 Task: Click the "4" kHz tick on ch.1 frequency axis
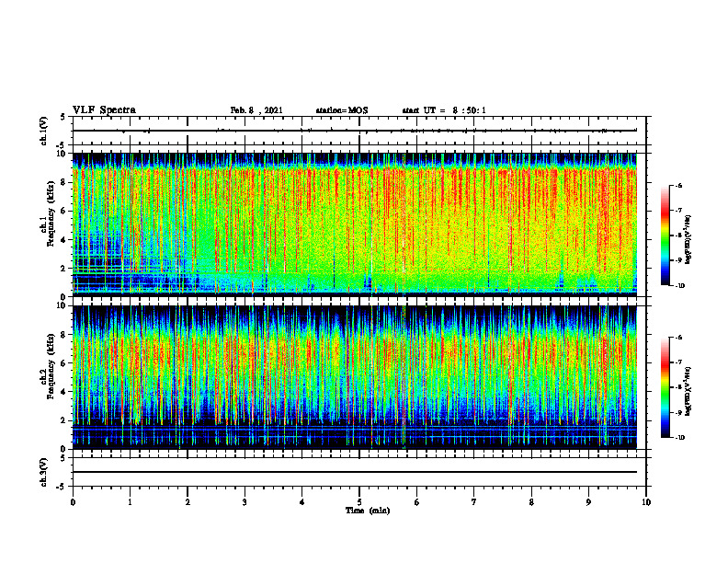tap(65, 240)
